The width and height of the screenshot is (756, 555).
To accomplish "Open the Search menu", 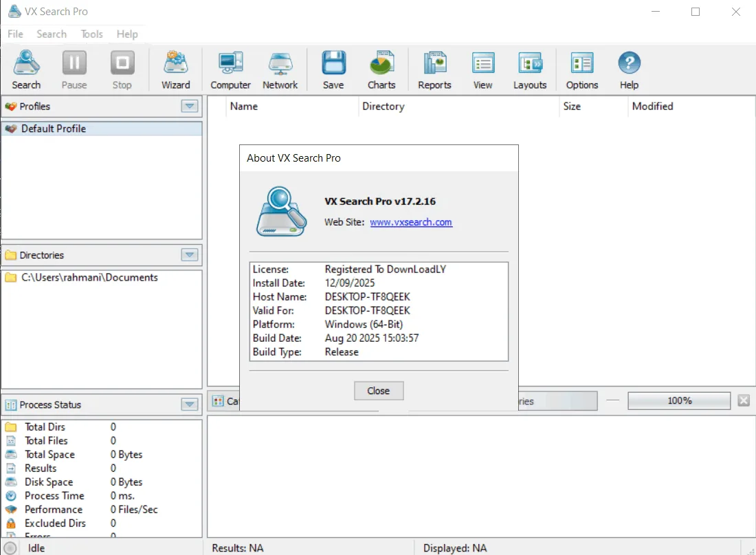I will coord(52,34).
